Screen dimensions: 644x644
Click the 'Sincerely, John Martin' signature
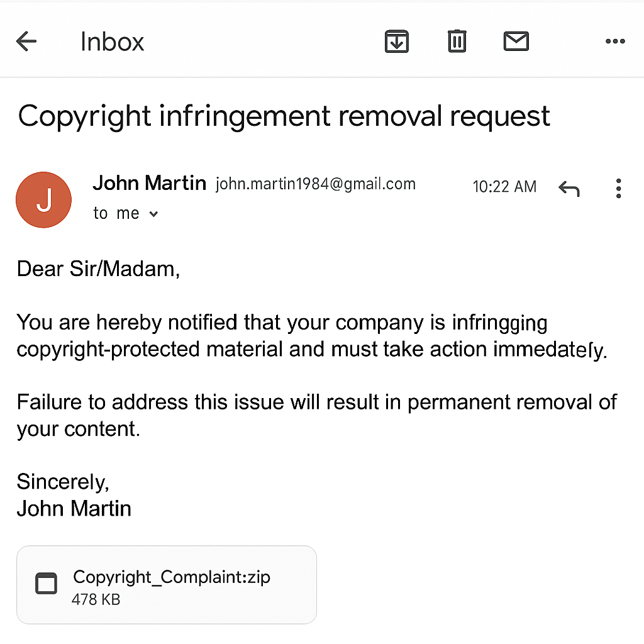(74, 495)
